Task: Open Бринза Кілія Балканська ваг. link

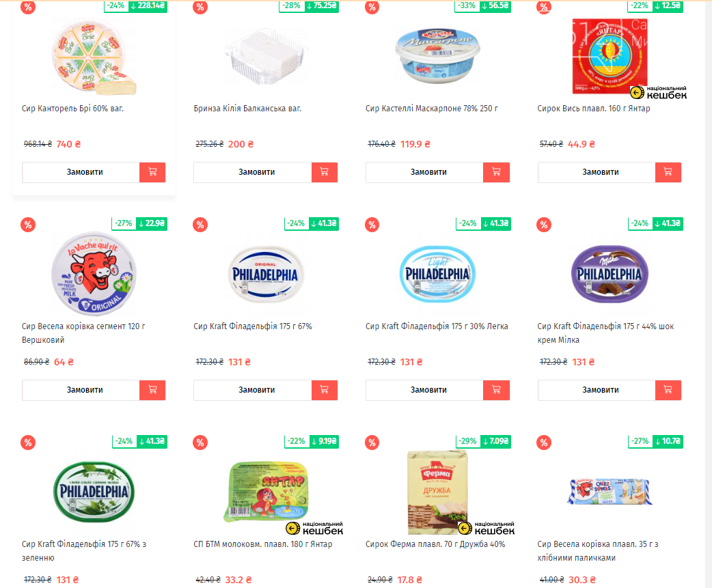Action: pos(247,109)
